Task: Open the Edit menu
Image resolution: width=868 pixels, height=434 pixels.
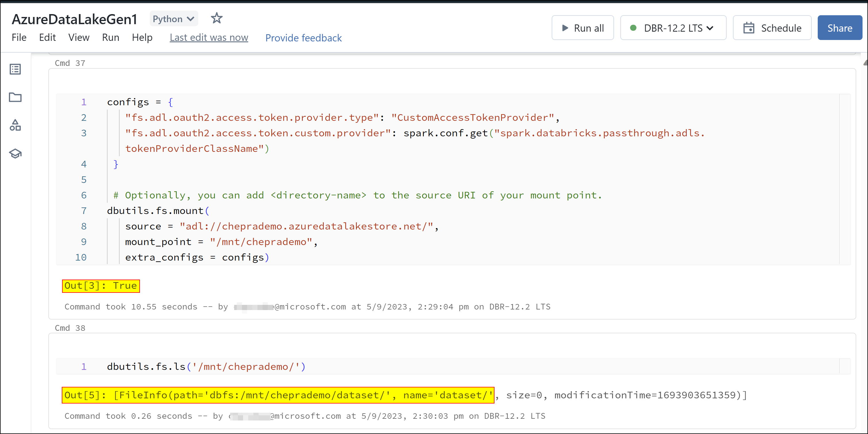Action: [x=47, y=37]
